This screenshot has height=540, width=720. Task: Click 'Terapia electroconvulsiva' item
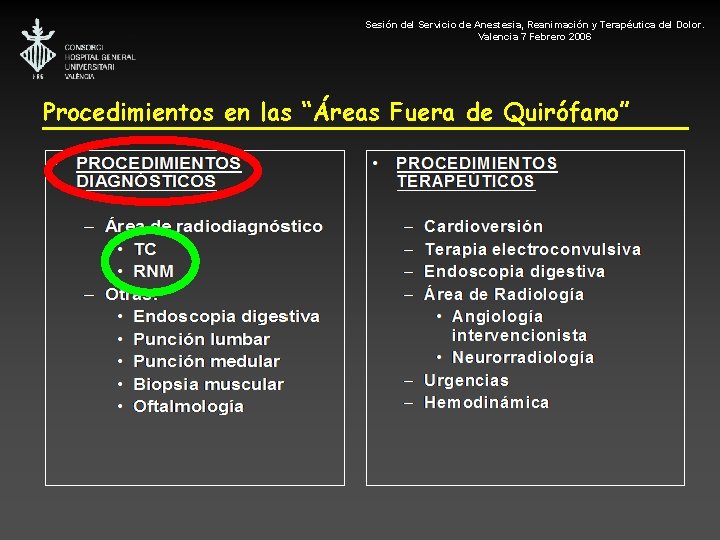click(533, 249)
